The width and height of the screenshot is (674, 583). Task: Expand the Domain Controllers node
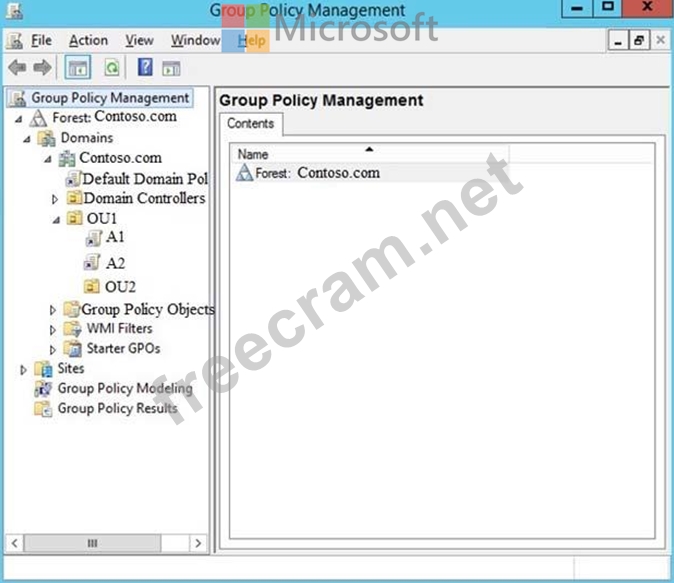point(55,199)
